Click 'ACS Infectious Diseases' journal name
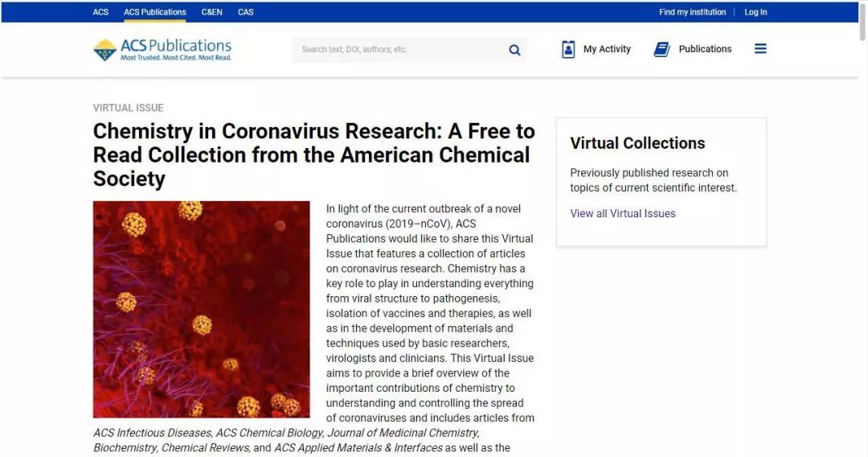The height and width of the screenshot is (457, 868). [152, 433]
